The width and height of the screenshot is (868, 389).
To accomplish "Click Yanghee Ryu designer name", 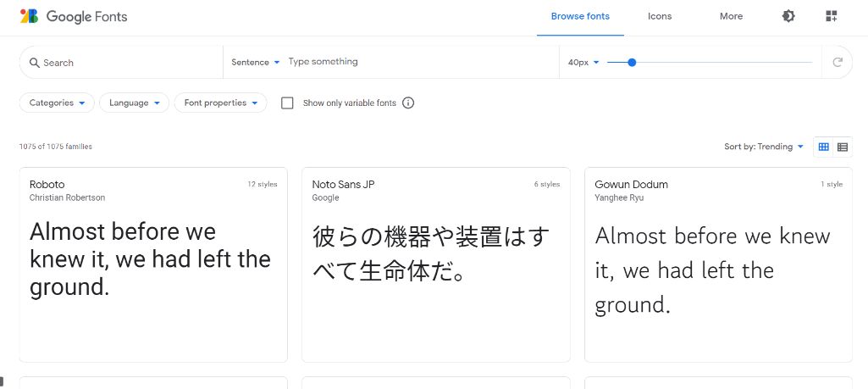I will [x=619, y=197].
